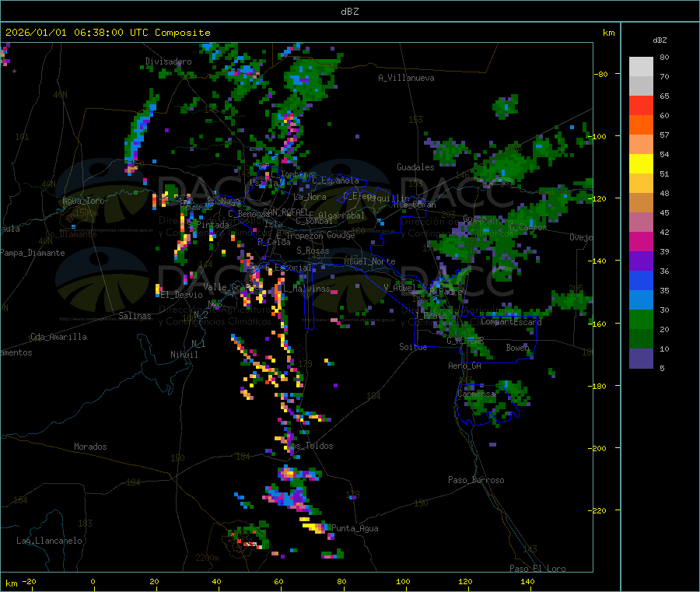The height and width of the screenshot is (592, 700).
Task: Click the '100' tick on the horizontal km axis
Action: point(403,581)
